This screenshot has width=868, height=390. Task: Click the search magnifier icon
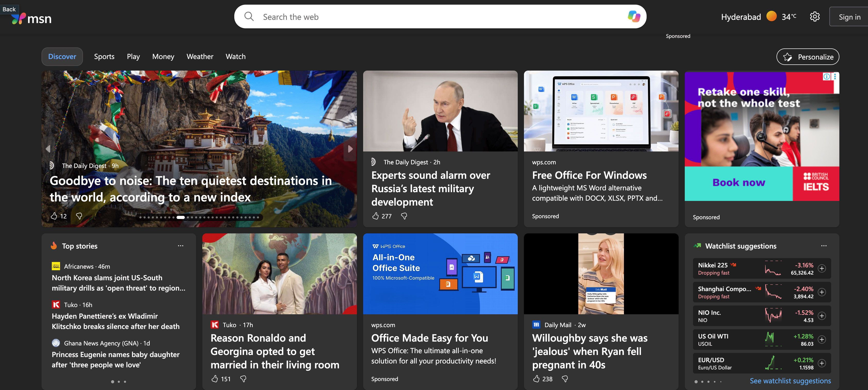point(249,16)
